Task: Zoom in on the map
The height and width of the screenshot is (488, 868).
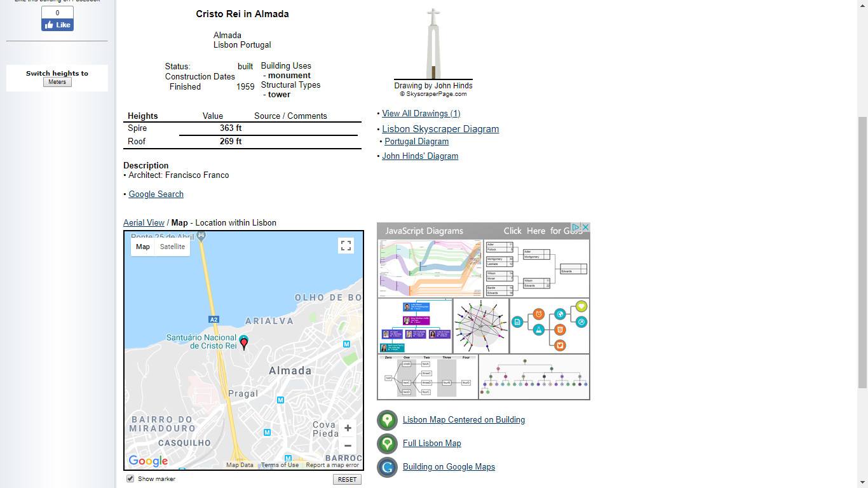Action: (x=348, y=428)
